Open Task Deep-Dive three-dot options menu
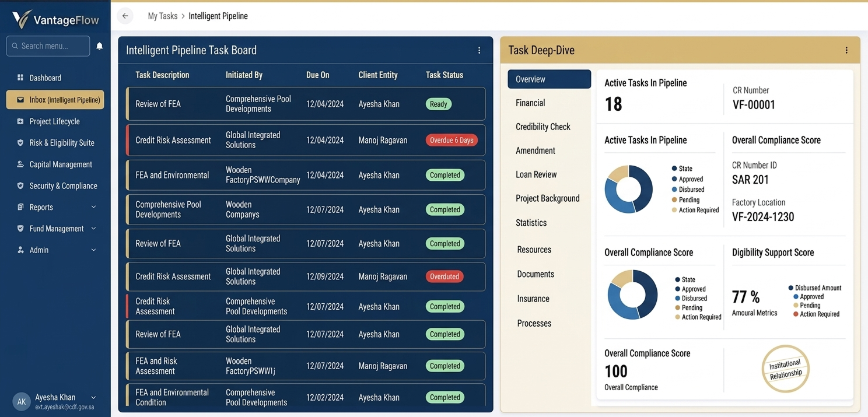The image size is (868, 417). point(846,51)
